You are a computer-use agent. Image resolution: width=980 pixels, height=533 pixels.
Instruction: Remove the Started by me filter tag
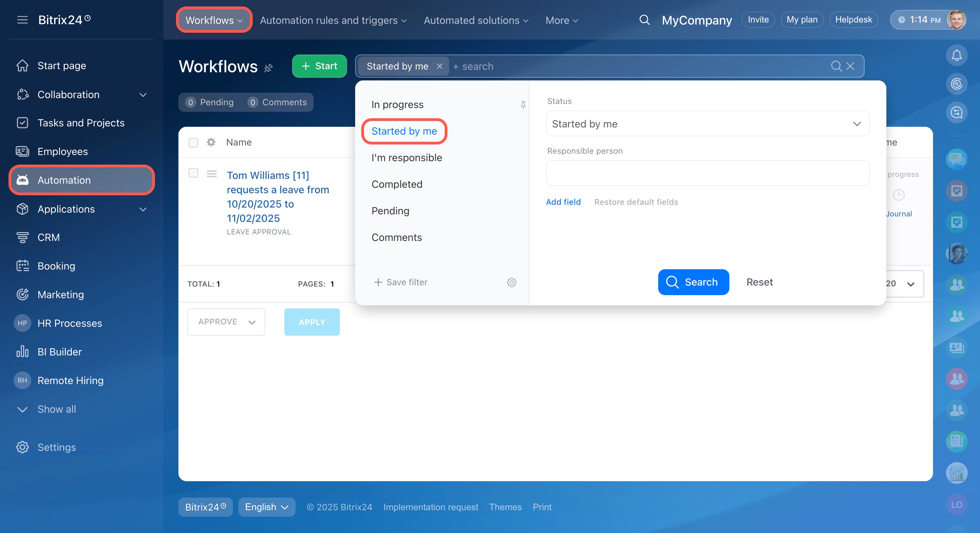coord(439,66)
